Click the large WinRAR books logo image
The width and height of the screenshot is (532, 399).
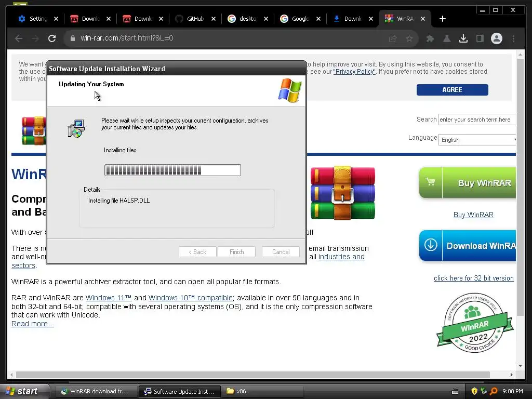pos(343,193)
